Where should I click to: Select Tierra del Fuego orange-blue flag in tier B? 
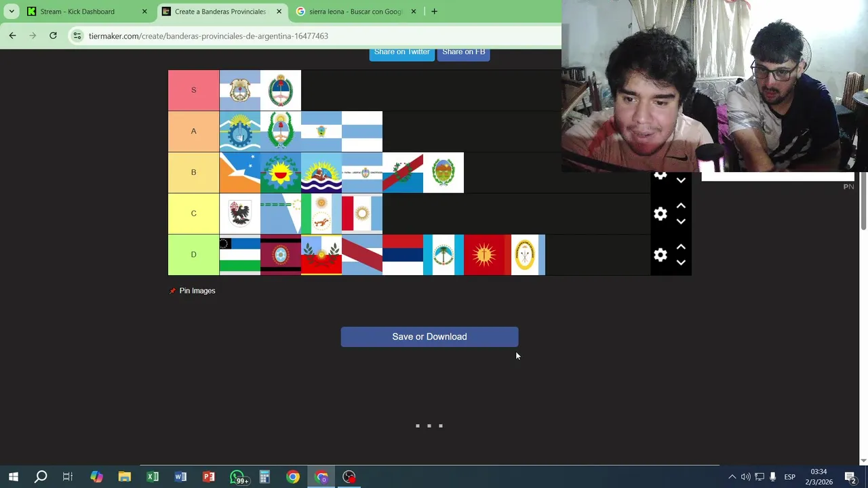240,173
